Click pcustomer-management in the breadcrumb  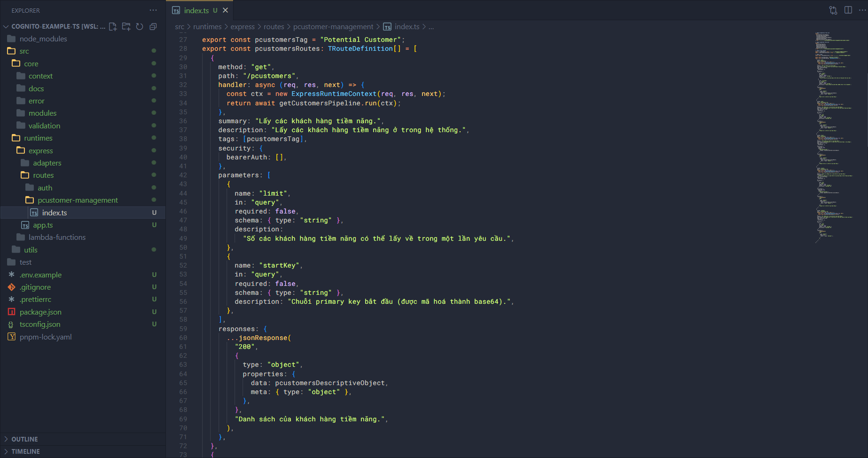[333, 27]
